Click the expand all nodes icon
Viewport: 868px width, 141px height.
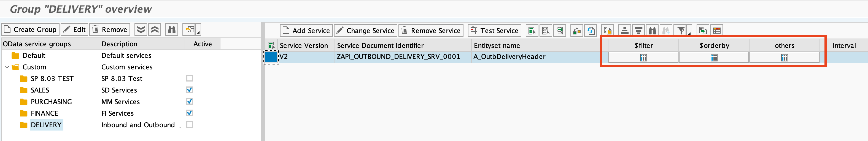click(141, 30)
